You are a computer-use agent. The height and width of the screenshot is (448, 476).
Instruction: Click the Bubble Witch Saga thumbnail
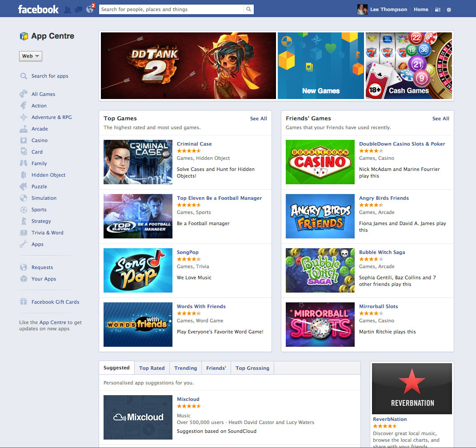320,270
